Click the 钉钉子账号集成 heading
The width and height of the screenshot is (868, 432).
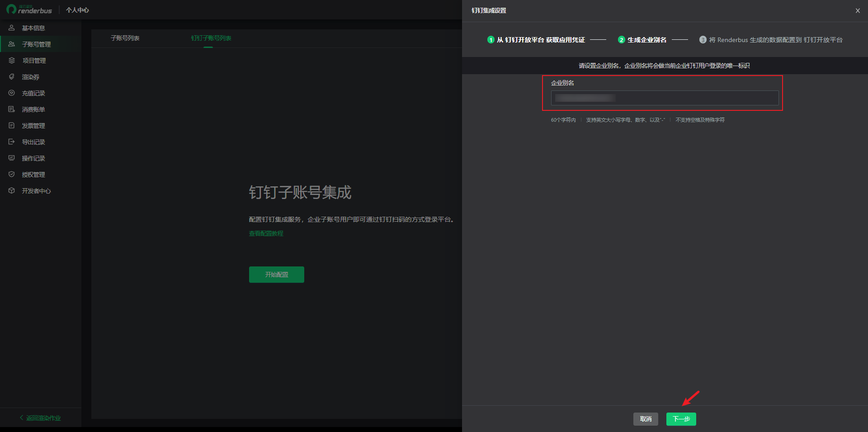click(x=300, y=192)
